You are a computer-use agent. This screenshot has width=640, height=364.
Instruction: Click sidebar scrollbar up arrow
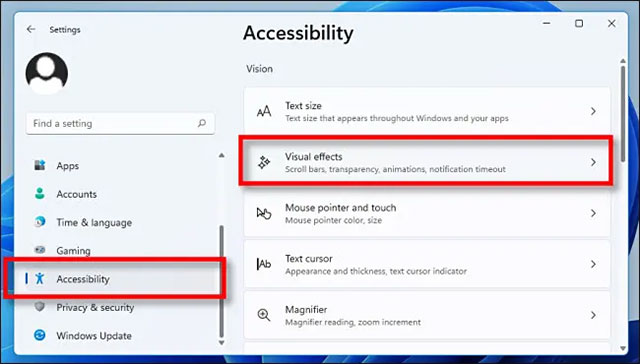pos(221,155)
